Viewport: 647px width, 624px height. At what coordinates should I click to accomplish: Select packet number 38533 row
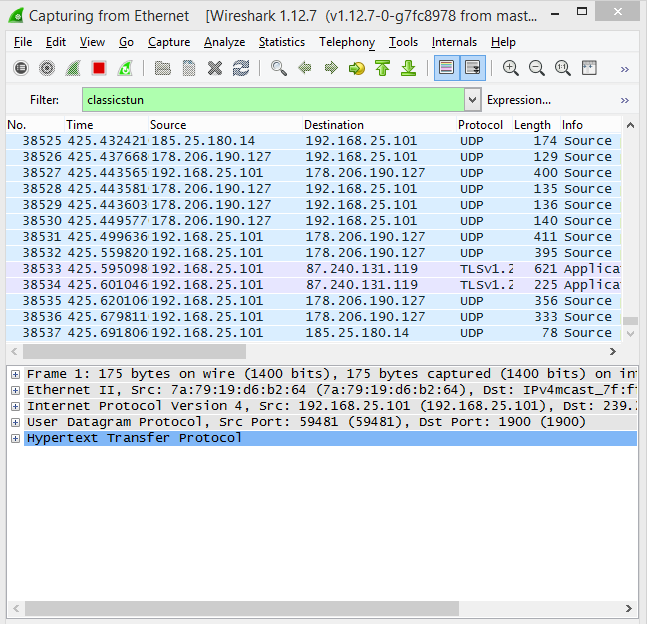(x=314, y=269)
